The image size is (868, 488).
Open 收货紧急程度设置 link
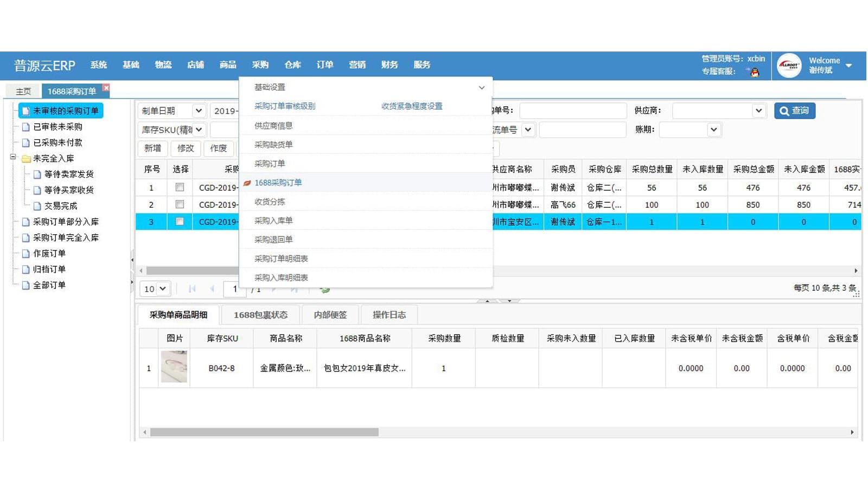point(412,106)
